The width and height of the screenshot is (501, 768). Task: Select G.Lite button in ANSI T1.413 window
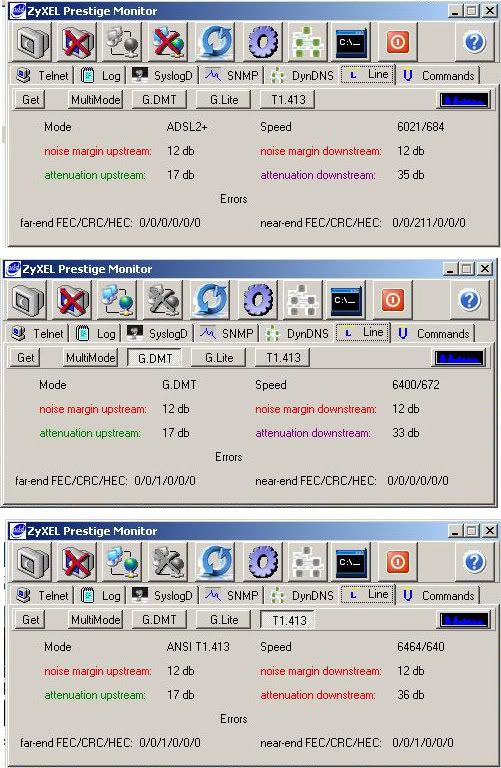pos(224,620)
